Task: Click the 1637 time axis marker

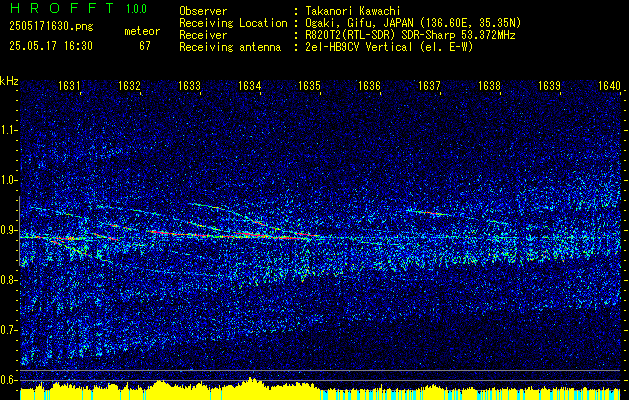Action: point(429,85)
